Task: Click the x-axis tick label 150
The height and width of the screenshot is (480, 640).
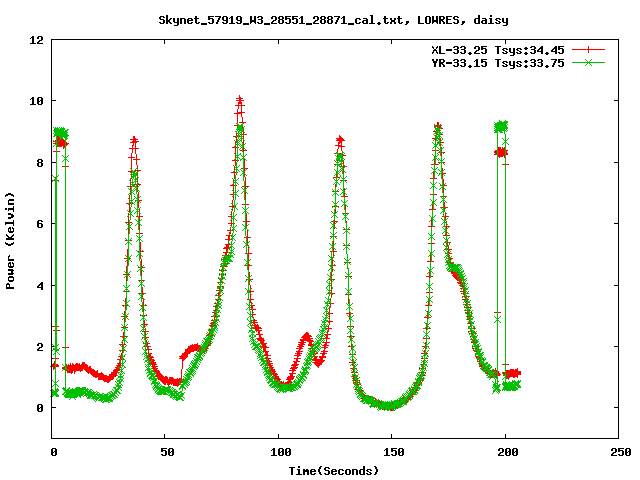Action: 394,452
